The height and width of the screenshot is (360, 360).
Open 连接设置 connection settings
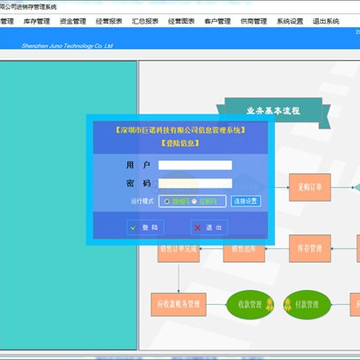[246, 201]
